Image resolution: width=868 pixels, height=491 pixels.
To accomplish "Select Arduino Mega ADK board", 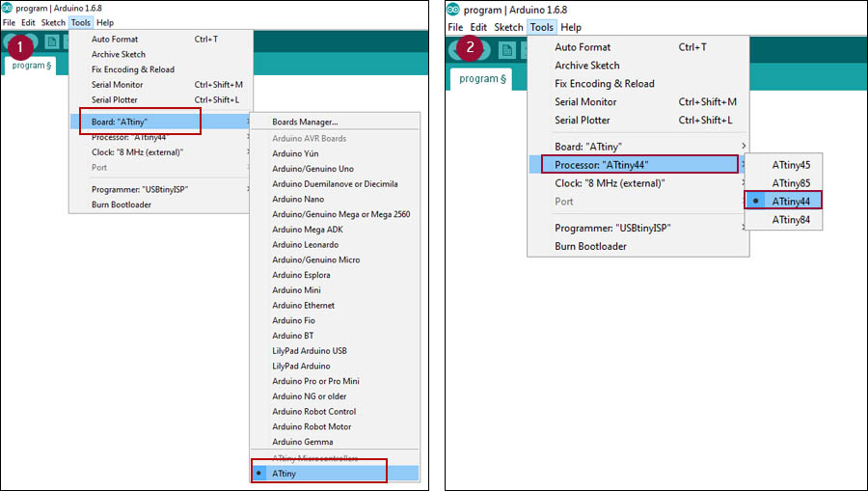I will click(335, 230).
